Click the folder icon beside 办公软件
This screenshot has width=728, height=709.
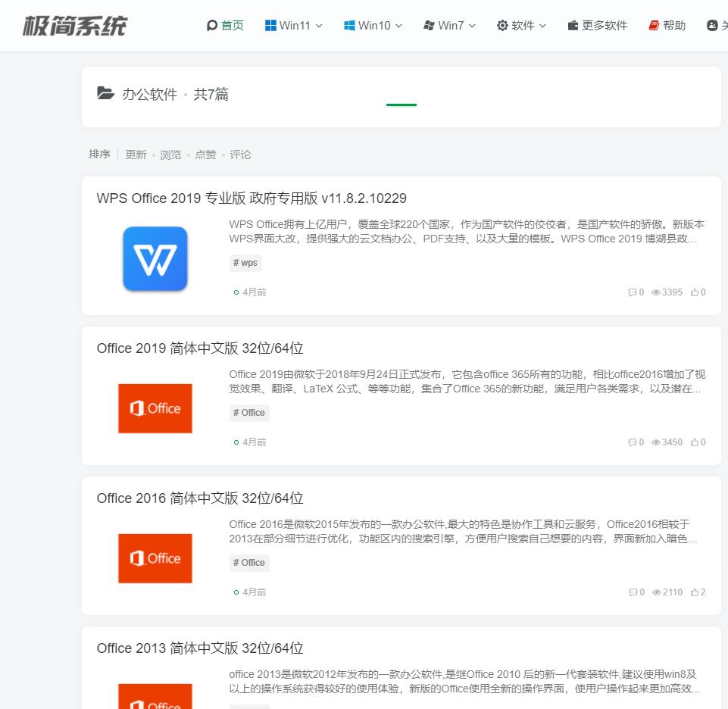105,93
